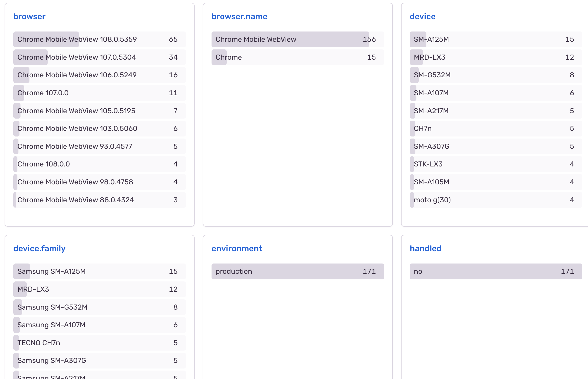Select Samsung SM-G532M in device.family
Viewport: 588px width, 379px height.
click(x=99, y=307)
